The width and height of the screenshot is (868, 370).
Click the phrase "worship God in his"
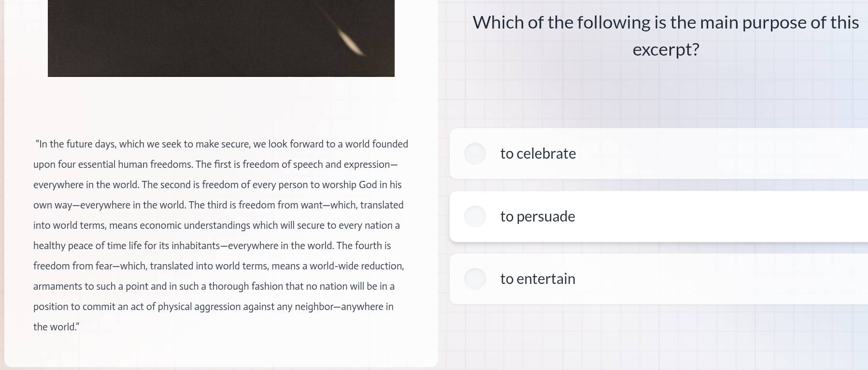[361, 185]
